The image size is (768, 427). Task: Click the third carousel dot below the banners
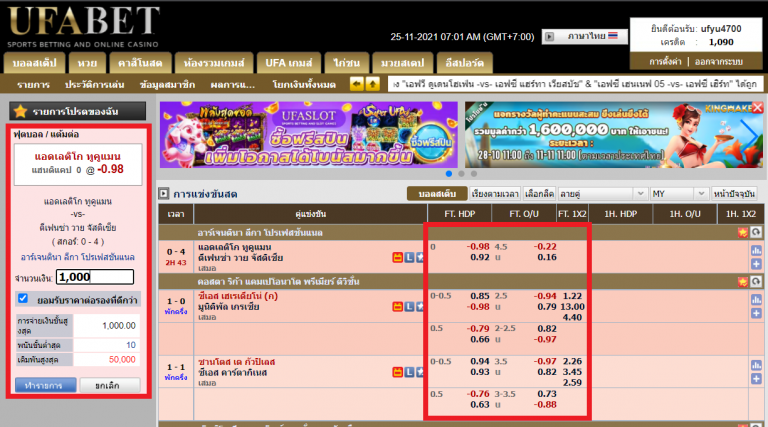click(x=474, y=173)
